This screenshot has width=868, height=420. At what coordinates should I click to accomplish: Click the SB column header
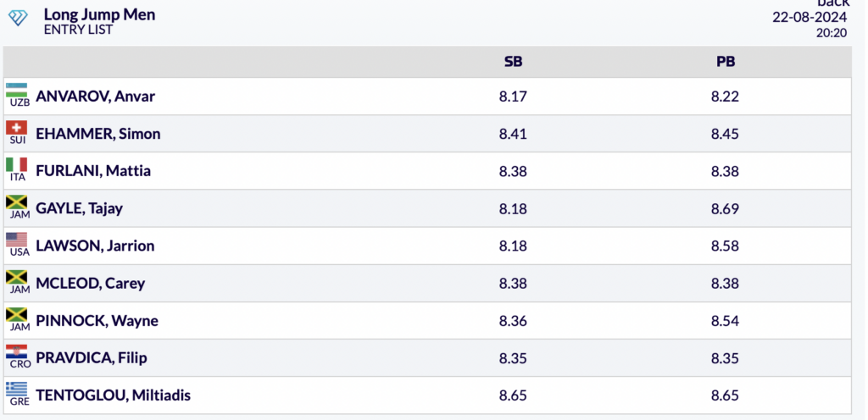point(513,62)
